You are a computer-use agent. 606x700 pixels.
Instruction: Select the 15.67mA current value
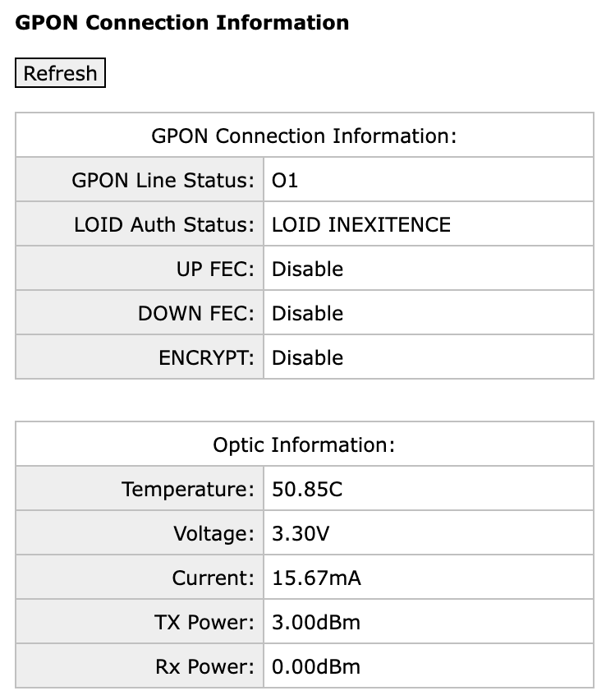tap(316, 578)
